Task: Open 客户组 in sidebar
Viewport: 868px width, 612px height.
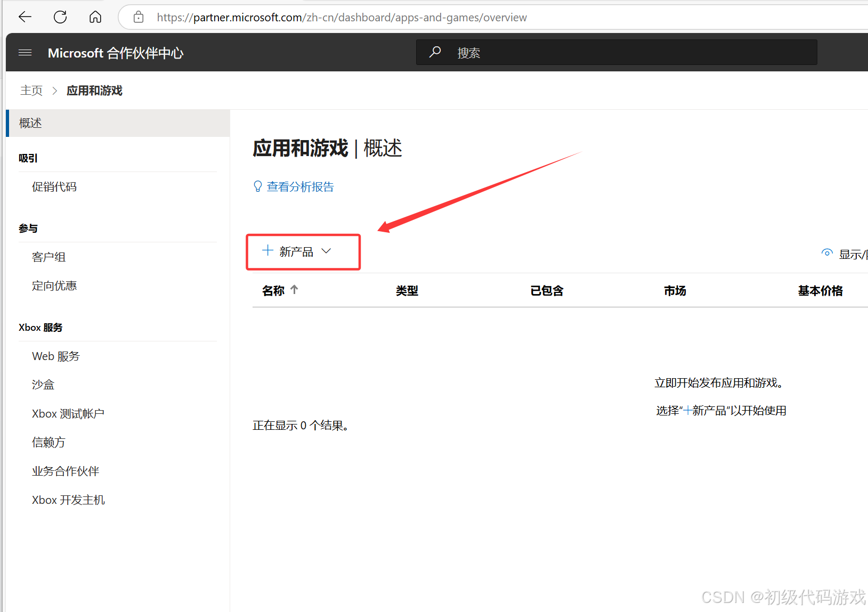Action: point(48,257)
